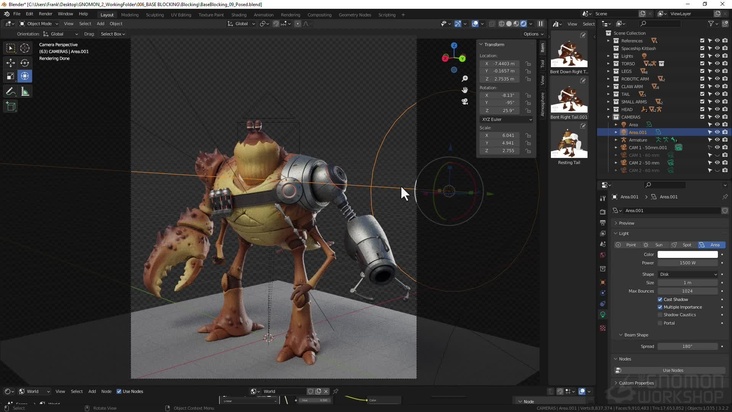This screenshot has width=732, height=412.
Task: Pause viewport rendering with the pause icon
Action: click(x=541, y=23)
